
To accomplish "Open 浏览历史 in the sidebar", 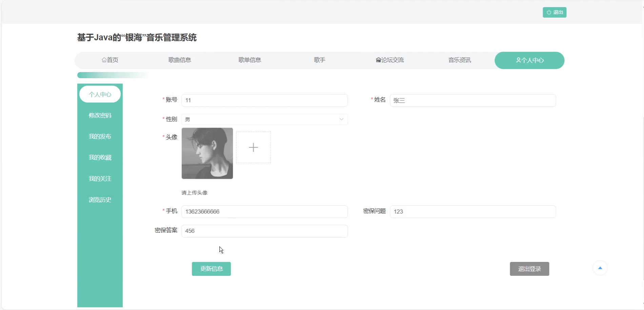I will [100, 200].
